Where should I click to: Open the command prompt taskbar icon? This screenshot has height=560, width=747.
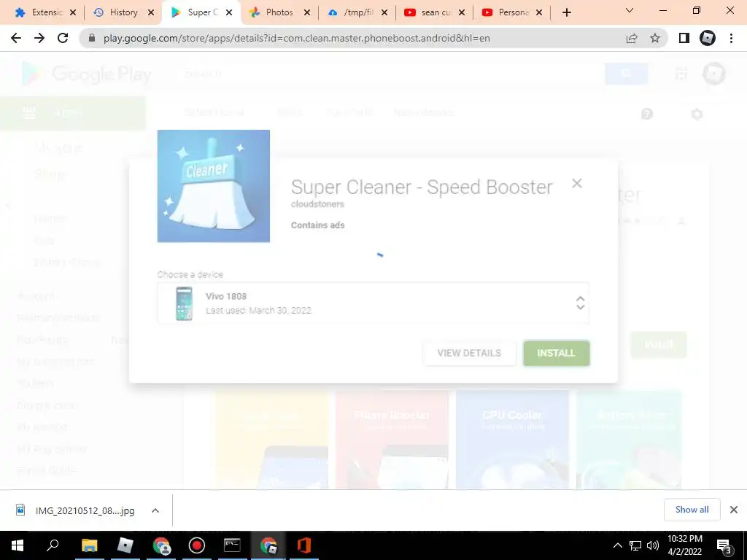pyautogui.click(x=232, y=545)
